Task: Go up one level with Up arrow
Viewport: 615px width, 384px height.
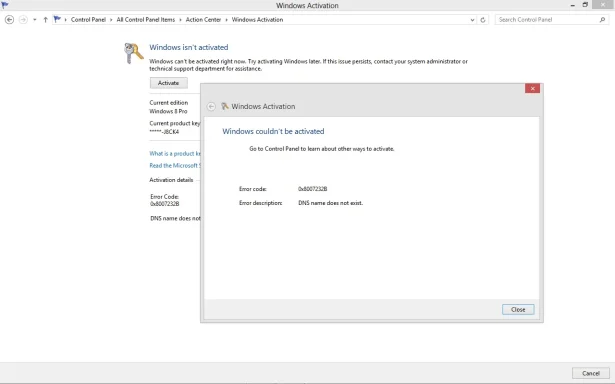Action: 45,20
